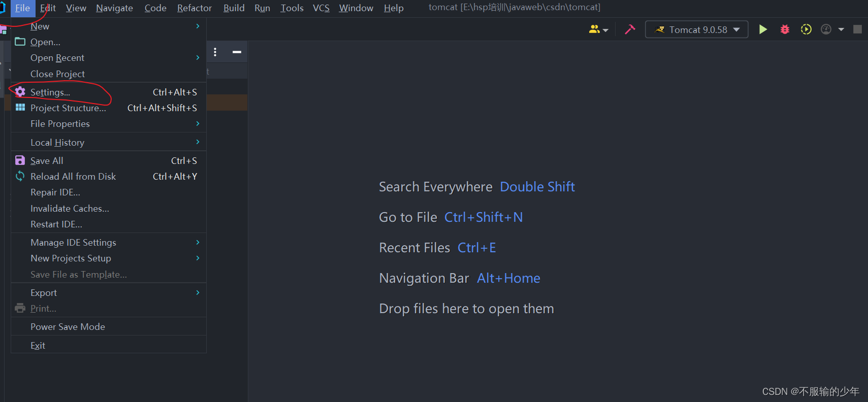Open the Run menu
868x402 pixels.
(x=262, y=8)
